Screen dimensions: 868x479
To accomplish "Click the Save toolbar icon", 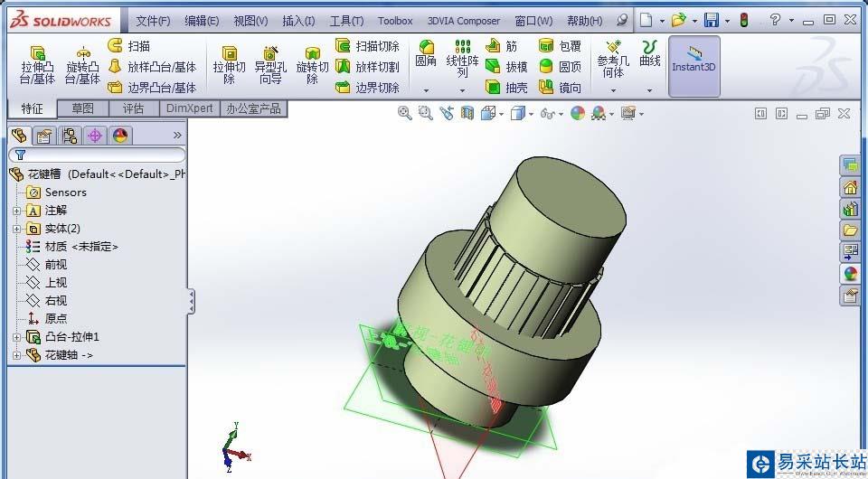I will pyautogui.click(x=711, y=21).
